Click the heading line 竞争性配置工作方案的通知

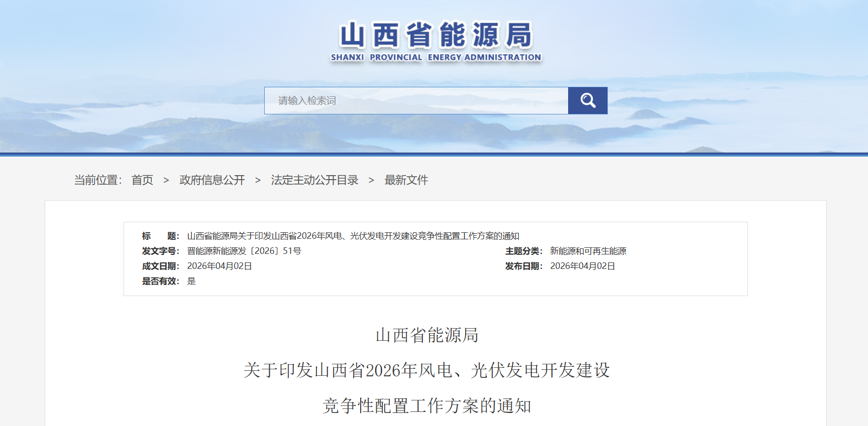click(x=426, y=405)
